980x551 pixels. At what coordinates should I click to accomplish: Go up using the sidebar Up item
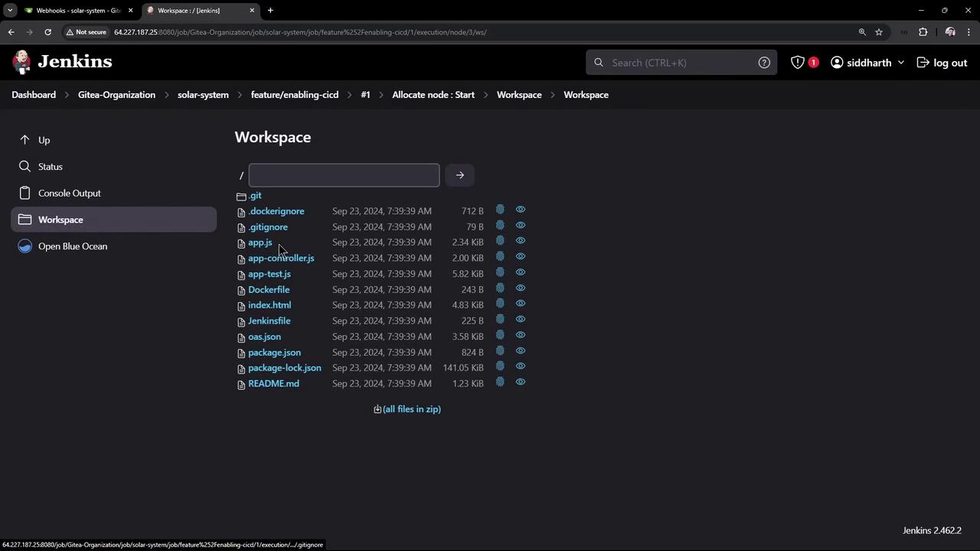114,140
